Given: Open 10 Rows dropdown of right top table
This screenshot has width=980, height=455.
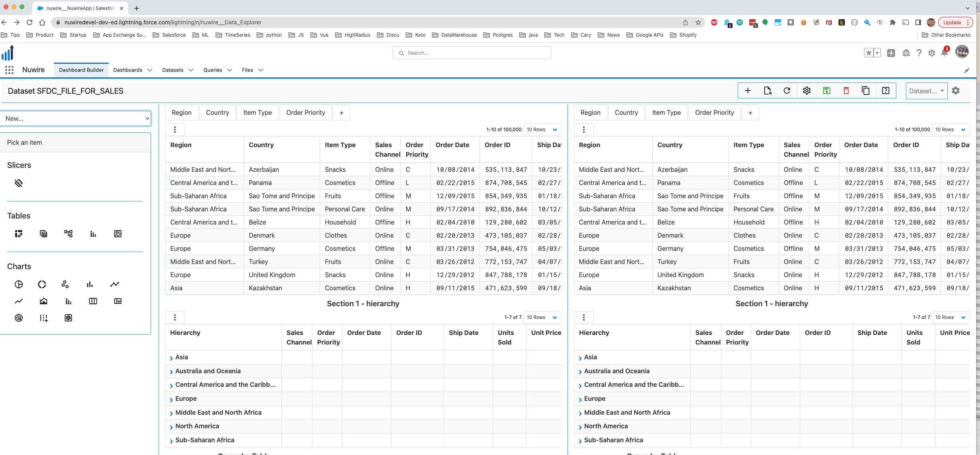Looking at the screenshot, I should coord(951,130).
